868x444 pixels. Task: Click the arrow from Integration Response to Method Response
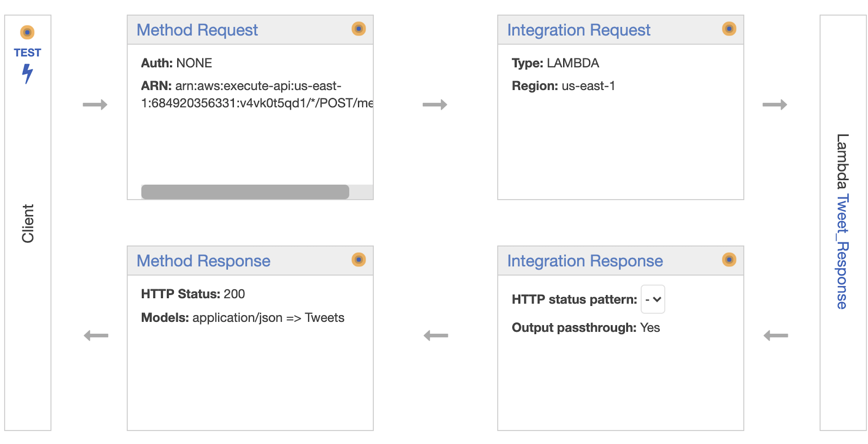tap(436, 335)
